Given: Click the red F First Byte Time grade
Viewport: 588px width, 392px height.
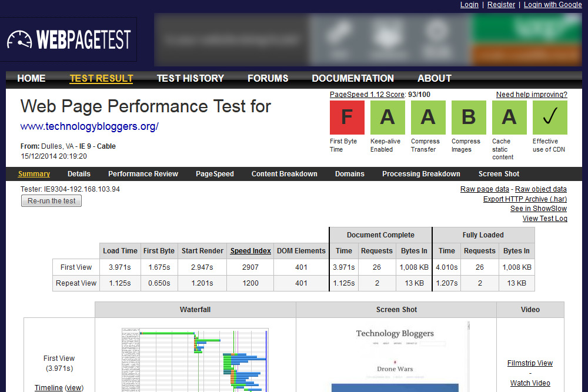Looking at the screenshot, I should click(347, 118).
